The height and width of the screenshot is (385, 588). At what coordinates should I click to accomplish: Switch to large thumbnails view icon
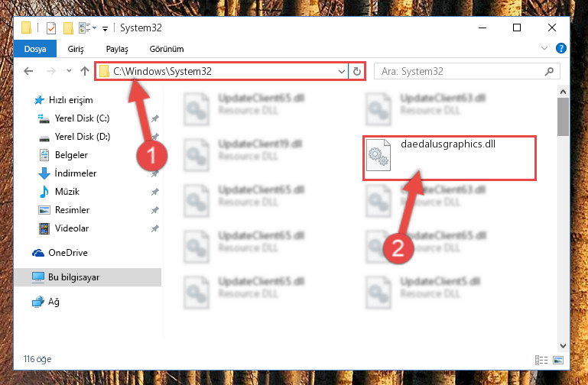point(558,360)
